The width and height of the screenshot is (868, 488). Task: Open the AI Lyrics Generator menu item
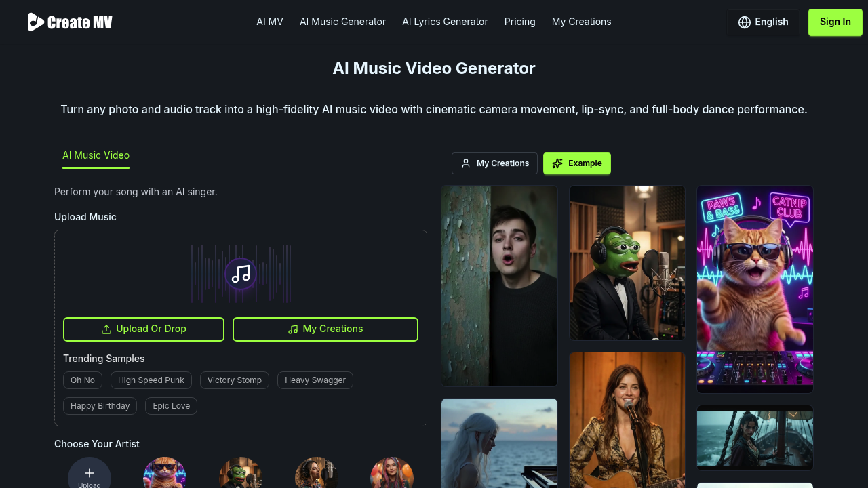[445, 22]
